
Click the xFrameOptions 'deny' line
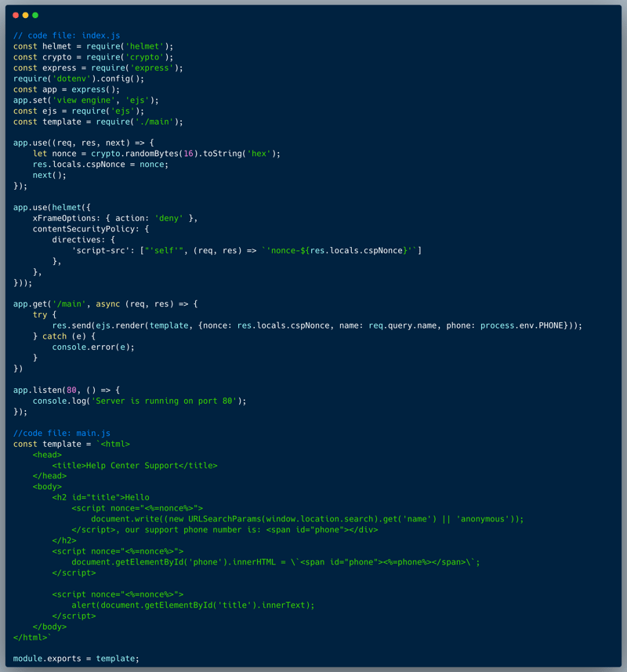coord(115,218)
